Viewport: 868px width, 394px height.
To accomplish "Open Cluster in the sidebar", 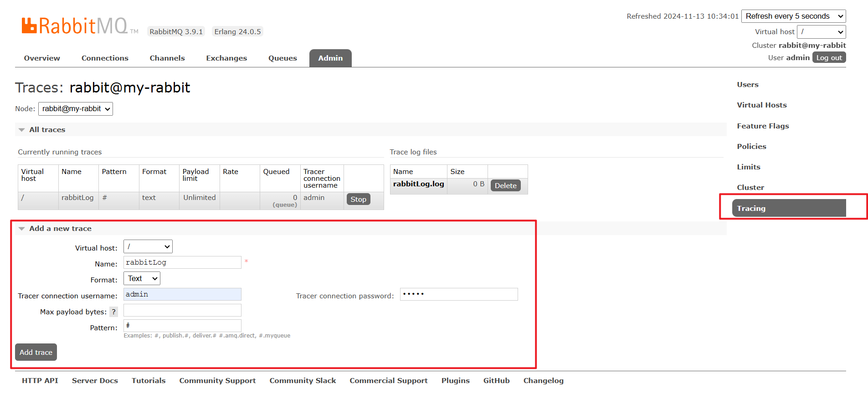I will coord(750,188).
